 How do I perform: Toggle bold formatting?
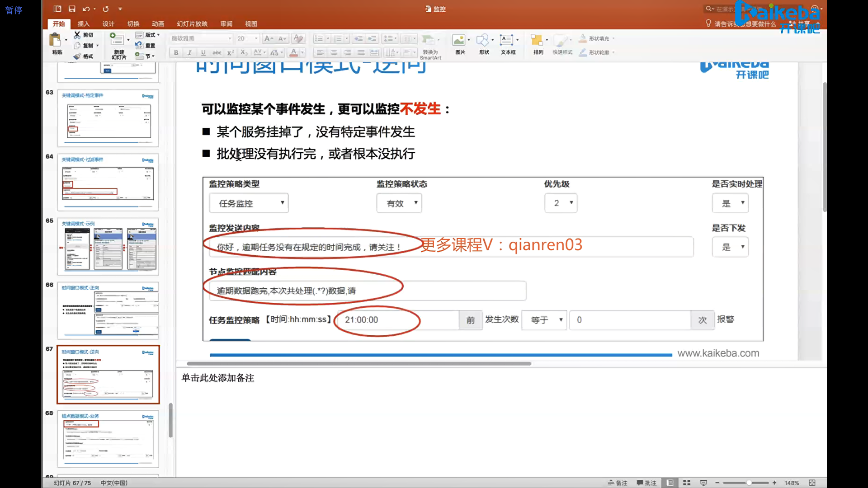pyautogui.click(x=176, y=52)
